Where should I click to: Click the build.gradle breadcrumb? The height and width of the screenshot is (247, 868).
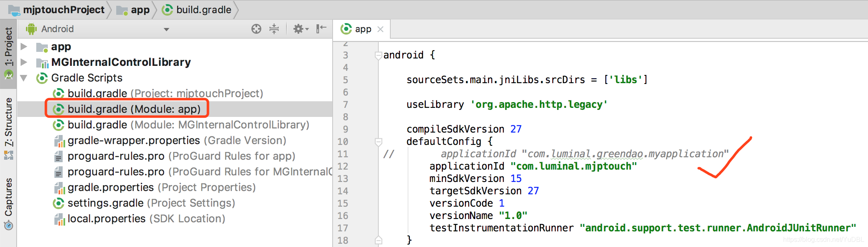197,10
